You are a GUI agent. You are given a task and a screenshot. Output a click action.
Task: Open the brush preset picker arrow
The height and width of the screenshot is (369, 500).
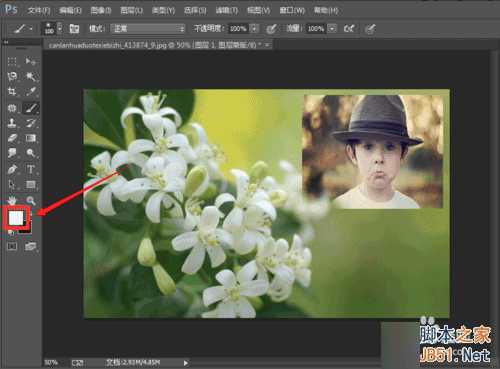pos(60,29)
